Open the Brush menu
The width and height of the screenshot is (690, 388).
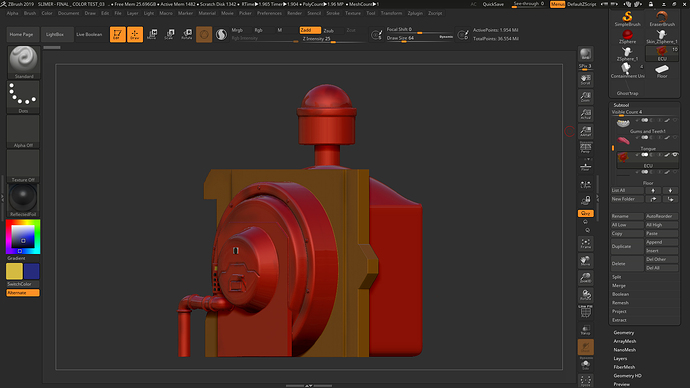30,13
